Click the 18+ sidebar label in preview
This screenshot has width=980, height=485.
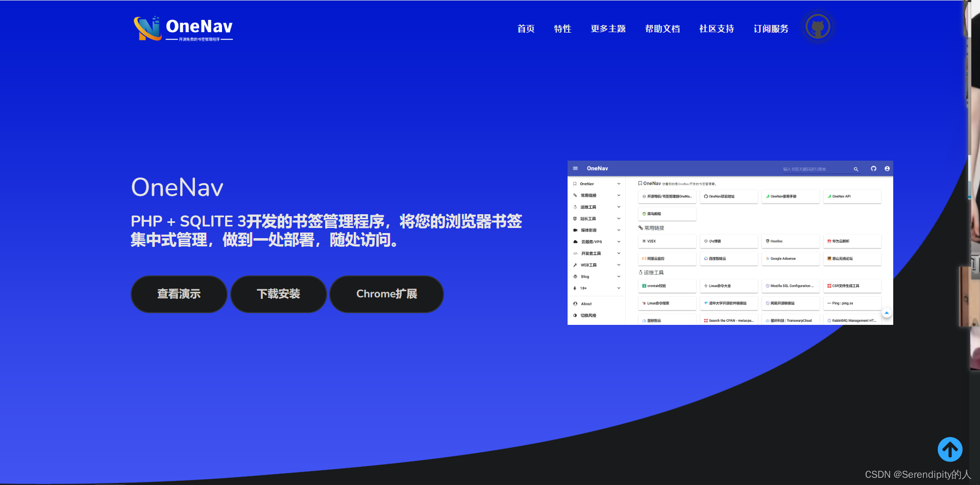click(x=583, y=288)
